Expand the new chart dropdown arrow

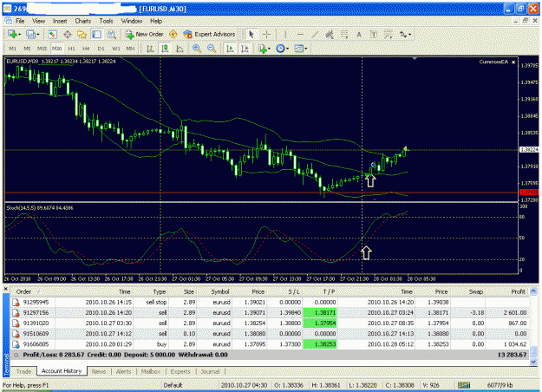19,35
